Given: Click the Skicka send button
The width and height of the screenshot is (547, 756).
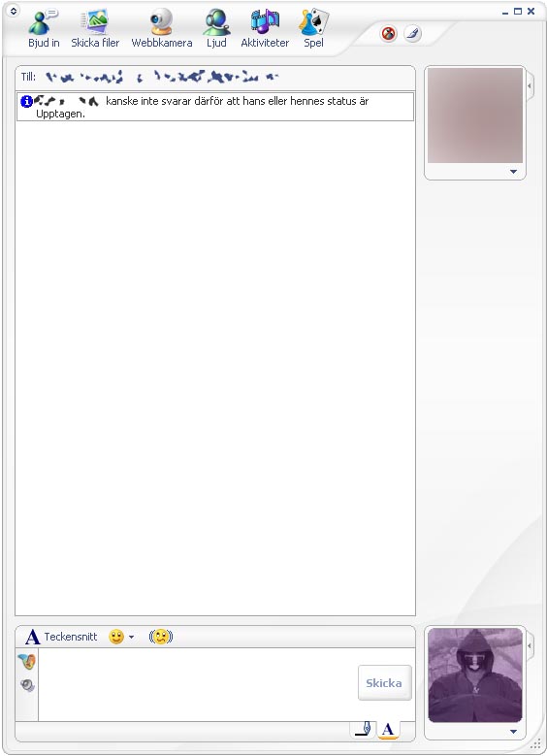Looking at the screenshot, I should click(x=384, y=682).
